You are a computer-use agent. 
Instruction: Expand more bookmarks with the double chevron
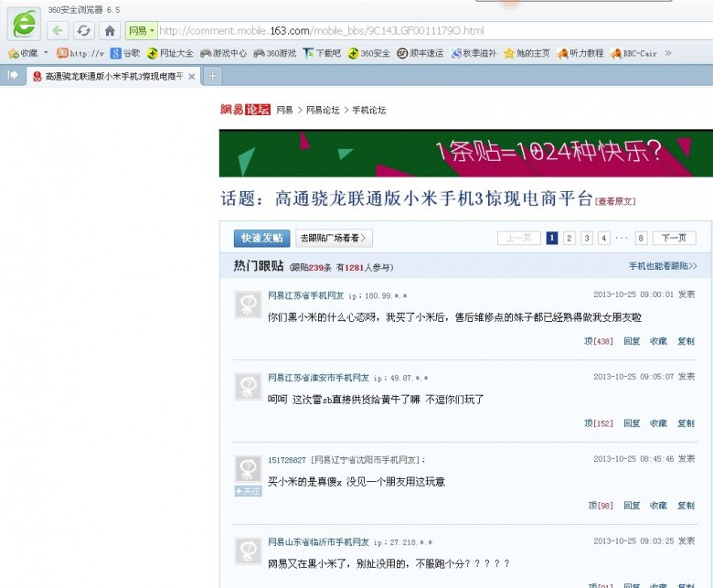[668, 53]
